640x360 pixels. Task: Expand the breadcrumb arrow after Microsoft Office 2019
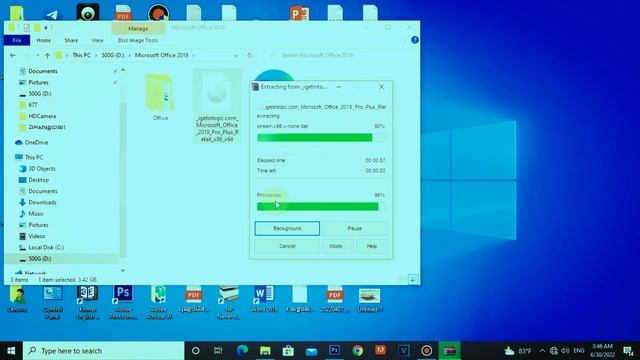(193, 55)
